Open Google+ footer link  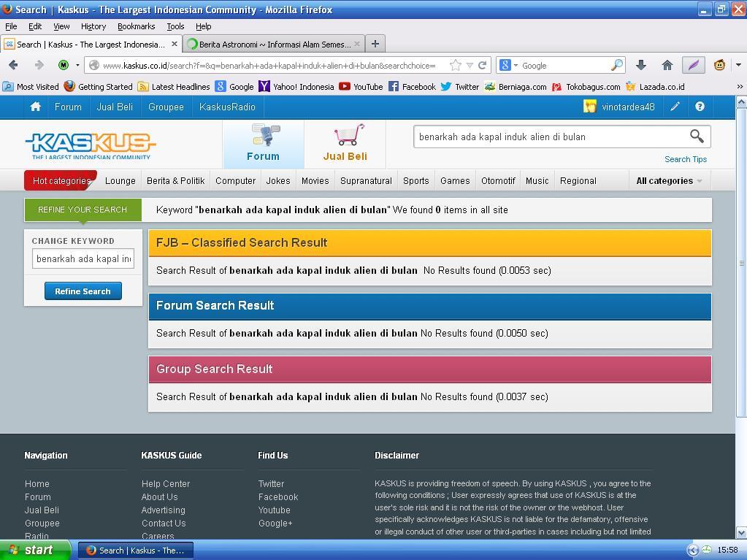[275, 523]
